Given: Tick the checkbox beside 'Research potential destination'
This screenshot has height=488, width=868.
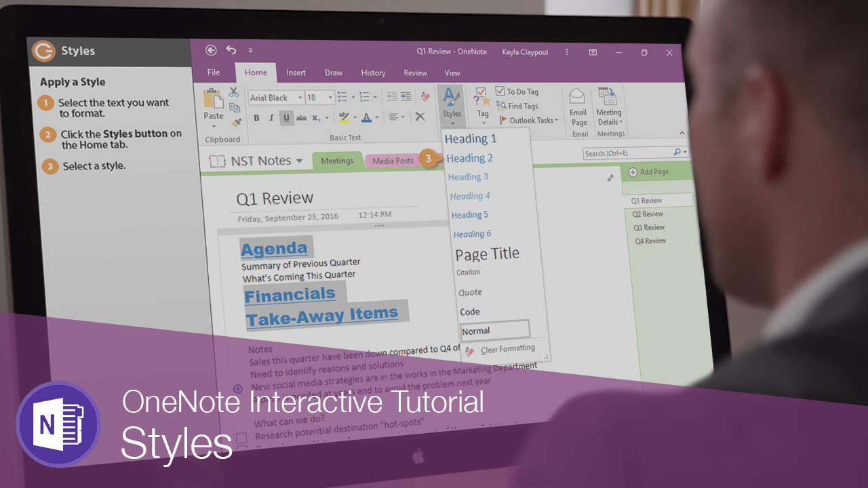Looking at the screenshot, I should 241,438.
